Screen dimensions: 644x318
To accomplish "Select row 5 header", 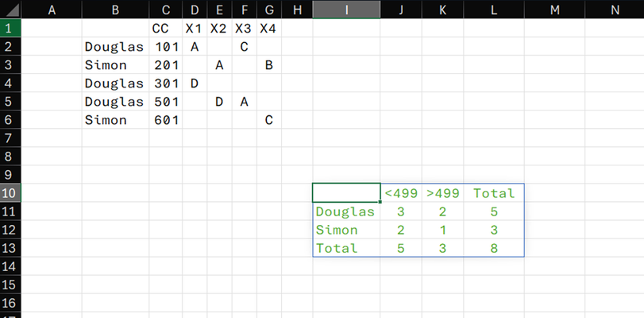I will click(x=10, y=101).
